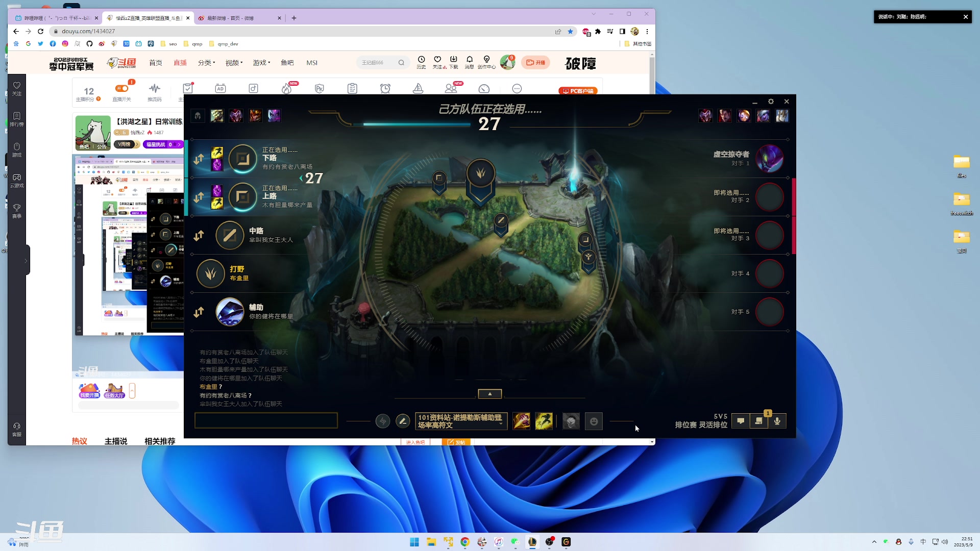Open 云游戏 in Douyu left sidebar

point(17,181)
